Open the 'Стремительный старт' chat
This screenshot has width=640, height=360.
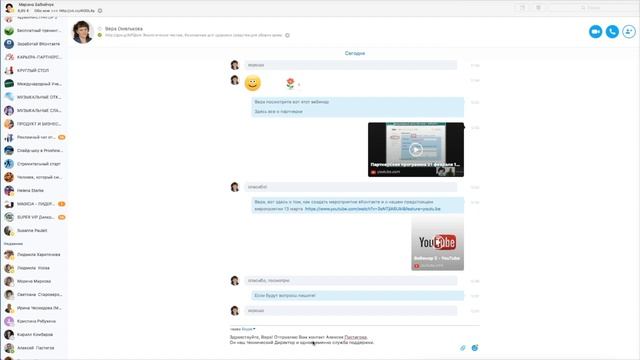pyautogui.click(x=34, y=164)
